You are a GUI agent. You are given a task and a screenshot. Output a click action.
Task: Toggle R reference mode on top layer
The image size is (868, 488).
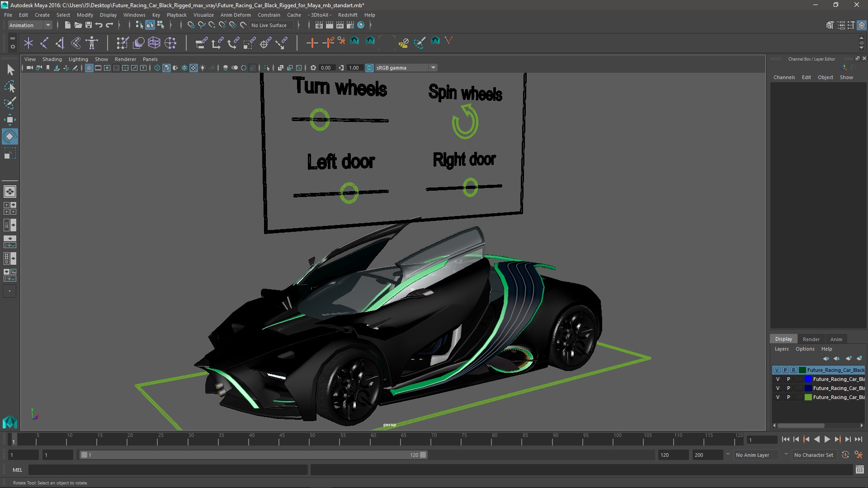point(793,370)
